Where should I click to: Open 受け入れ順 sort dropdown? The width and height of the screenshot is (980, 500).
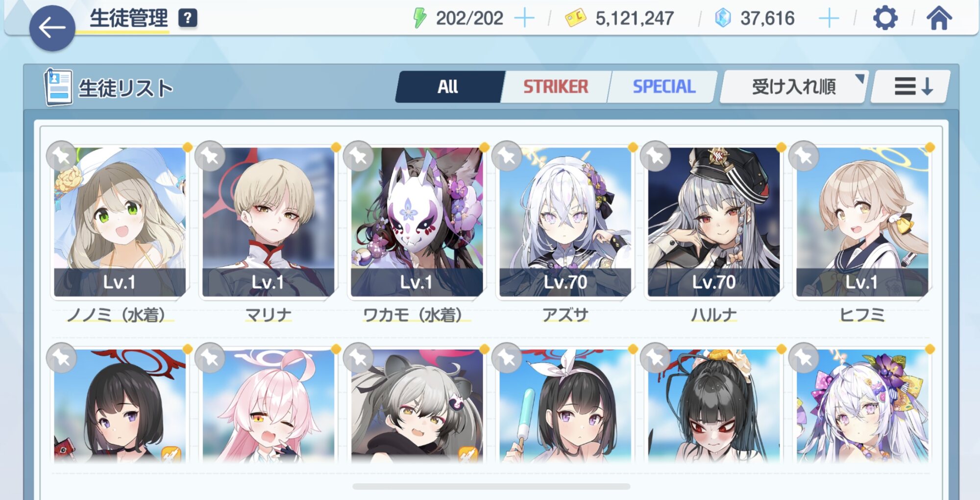pos(793,87)
